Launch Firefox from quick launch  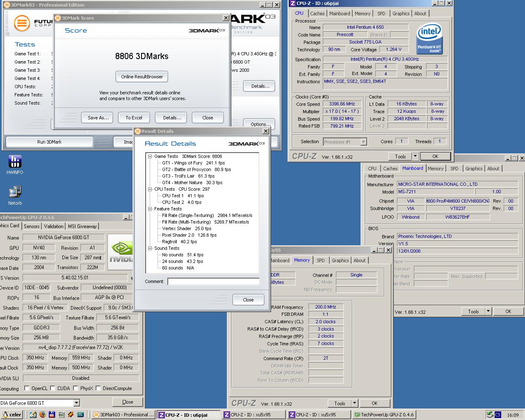(43, 415)
